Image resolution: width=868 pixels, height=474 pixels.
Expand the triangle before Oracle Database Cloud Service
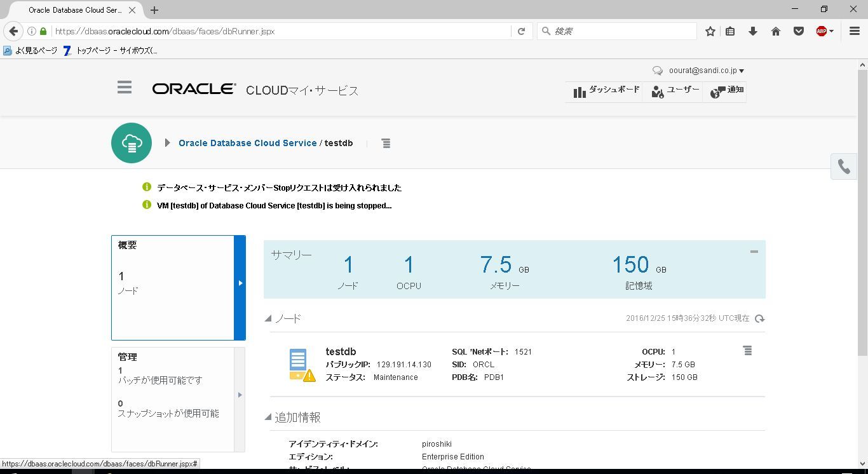167,143
